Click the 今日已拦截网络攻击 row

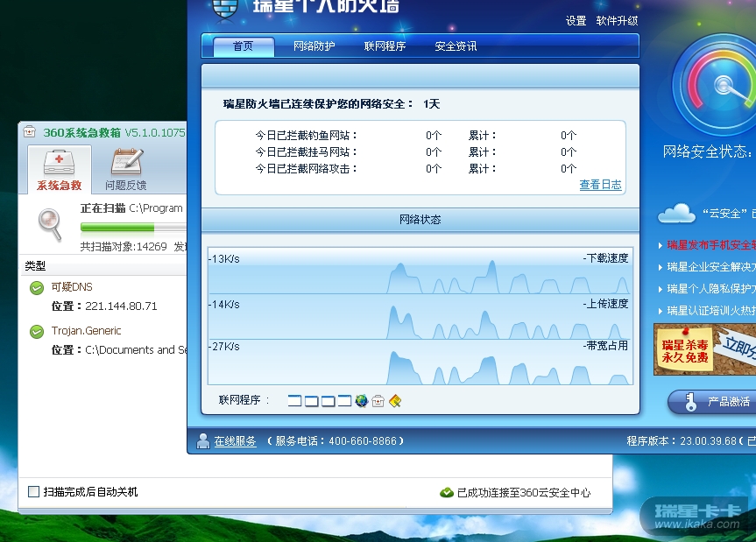(415, 169)
